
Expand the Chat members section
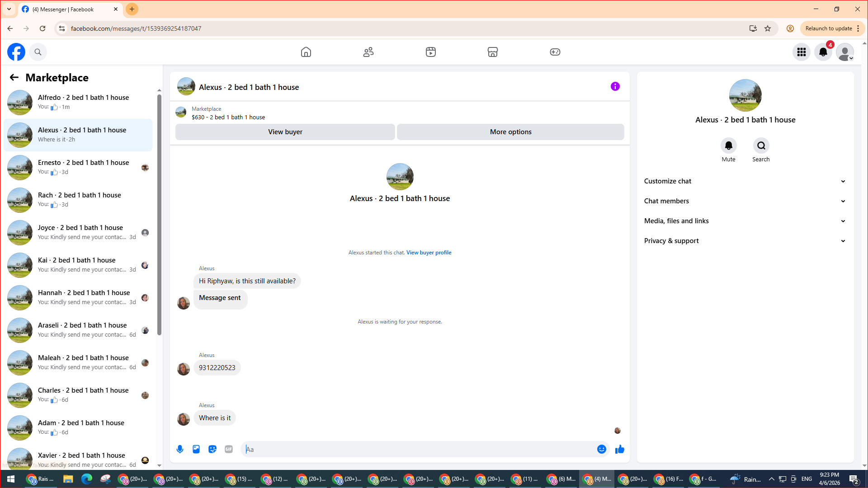tap(745, 201)
